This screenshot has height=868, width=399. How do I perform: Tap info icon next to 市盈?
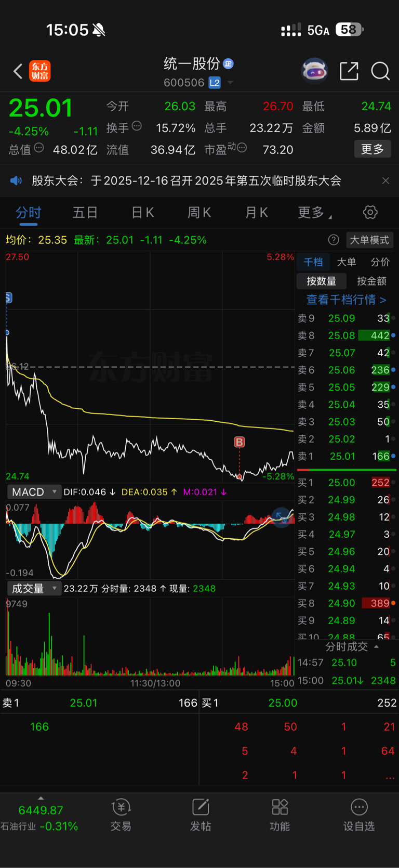pos(242,148)
